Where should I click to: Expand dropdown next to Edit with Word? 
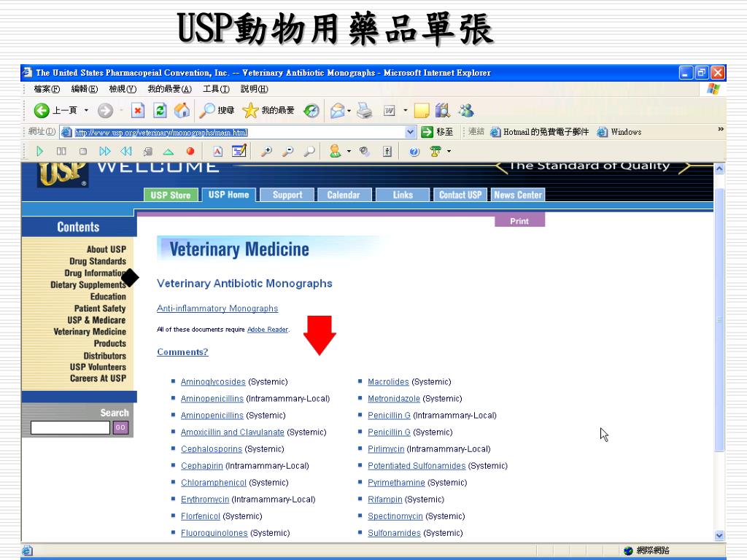click(406, 111)
